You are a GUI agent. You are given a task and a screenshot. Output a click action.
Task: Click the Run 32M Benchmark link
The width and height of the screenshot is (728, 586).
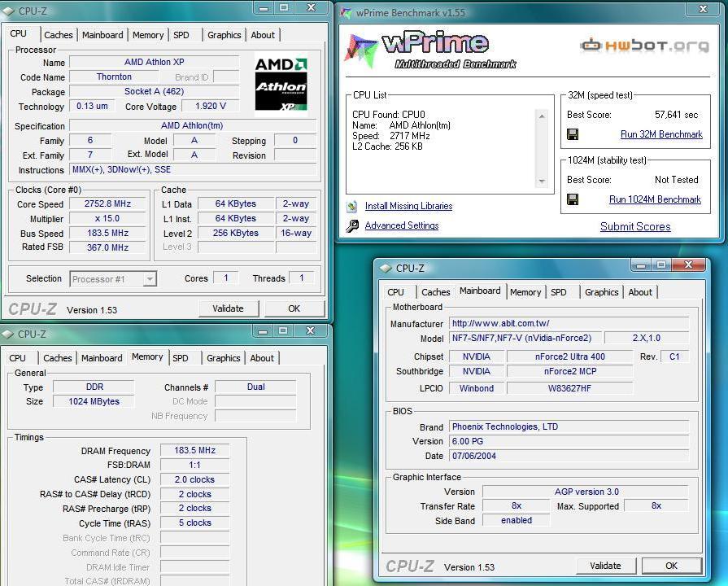click(x=661, y=134)
